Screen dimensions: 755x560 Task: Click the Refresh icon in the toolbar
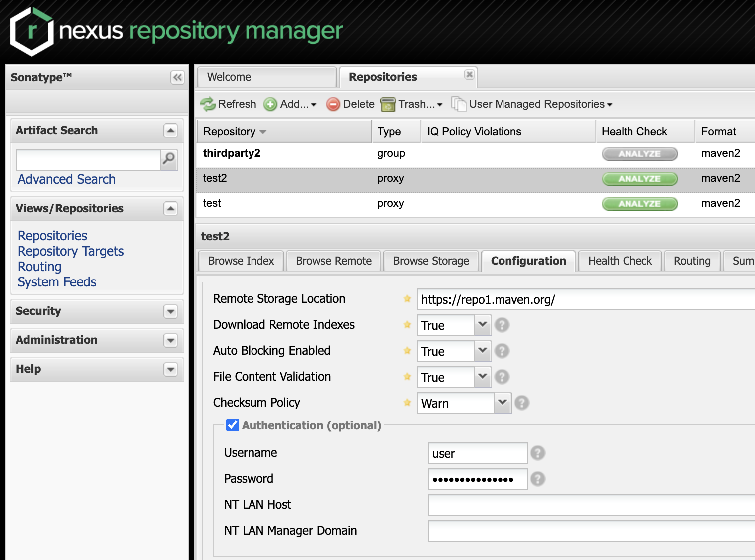[208, 104]
